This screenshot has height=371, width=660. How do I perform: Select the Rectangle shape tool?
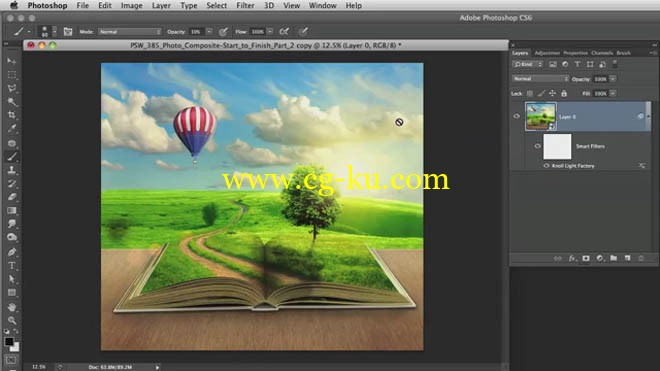pyautogui.click(x=12, y=292)
